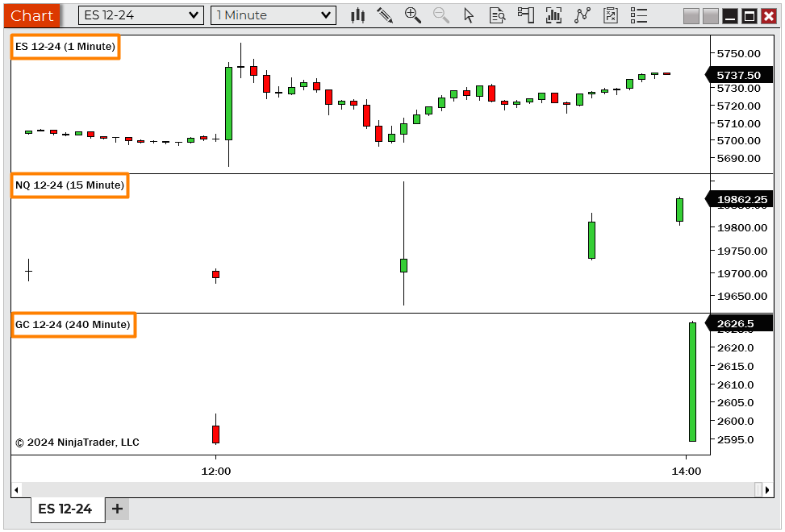Image resolution: width=785 pixels, height=532 pixels.
Task: Click the 2626.5 price marker
Action: [x=739, y=323]
